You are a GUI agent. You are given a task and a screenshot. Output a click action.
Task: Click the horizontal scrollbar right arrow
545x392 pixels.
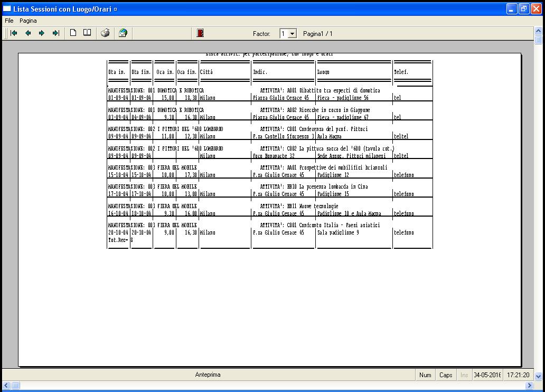pos(529,385)
